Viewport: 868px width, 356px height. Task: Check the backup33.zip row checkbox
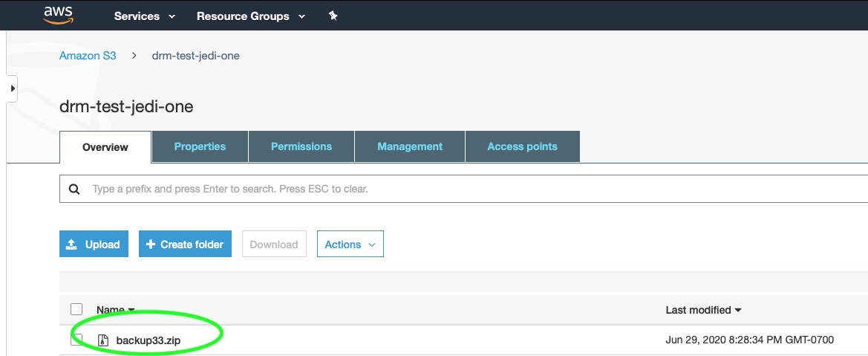(x=76, y=340)
